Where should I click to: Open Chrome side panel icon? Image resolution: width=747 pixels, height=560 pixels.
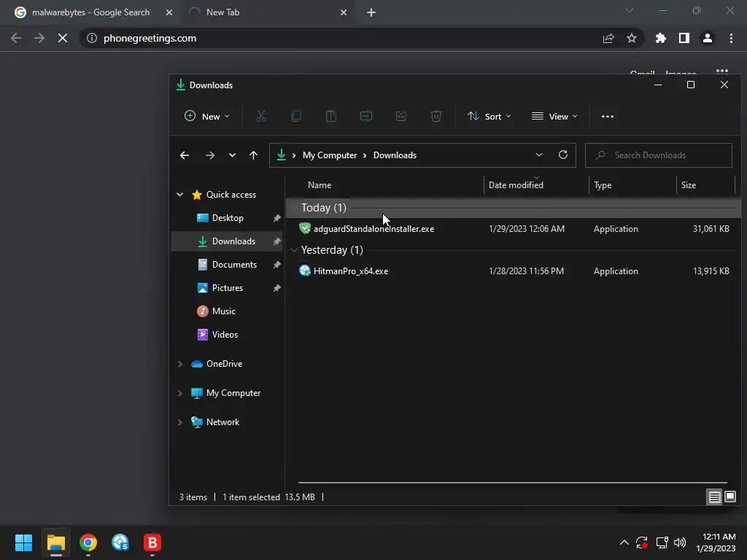click(x=684, y=38)
